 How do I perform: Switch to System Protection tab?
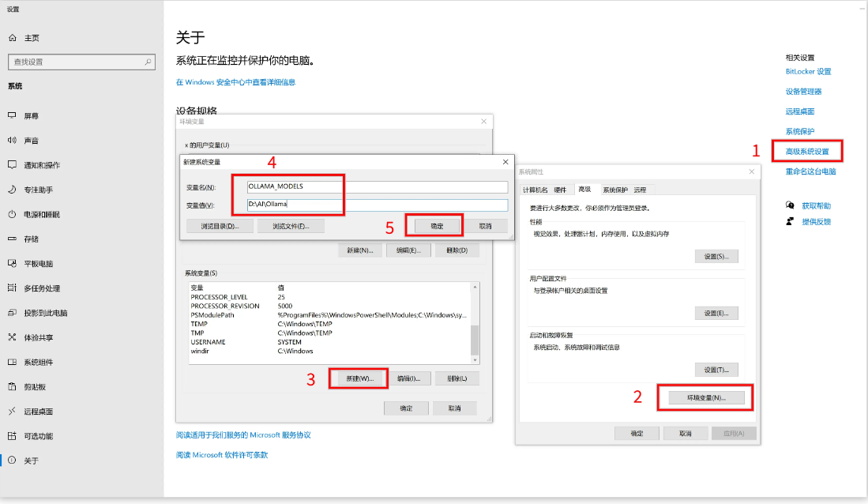point(615,190)
